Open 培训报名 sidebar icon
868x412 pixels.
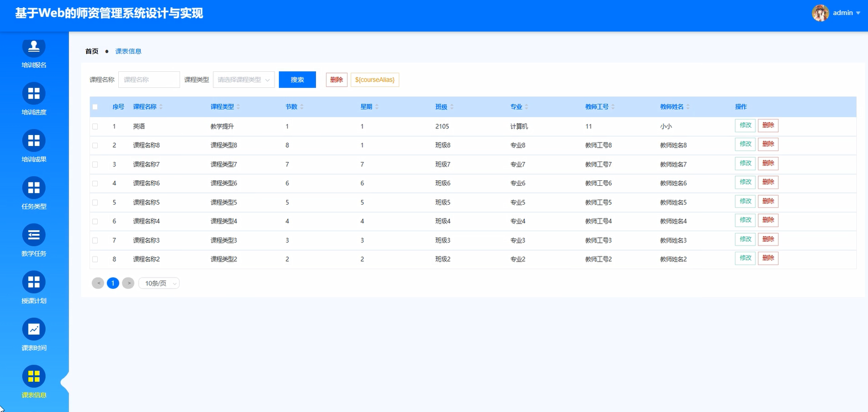[x=34, y=47]
